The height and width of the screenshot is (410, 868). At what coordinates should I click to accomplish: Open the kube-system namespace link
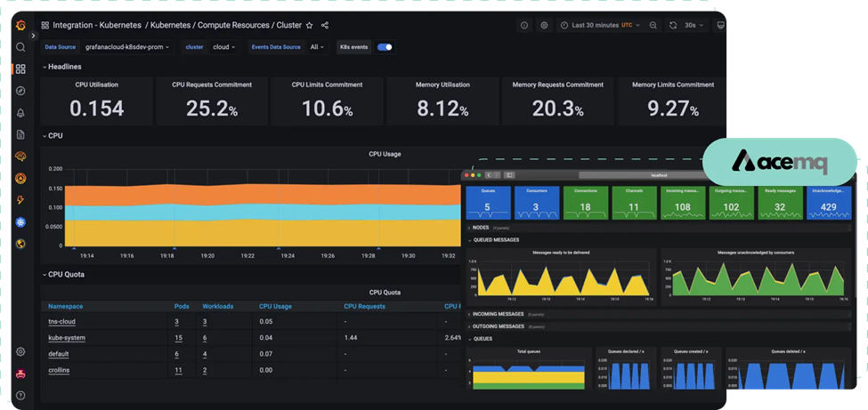click(67, 338)
